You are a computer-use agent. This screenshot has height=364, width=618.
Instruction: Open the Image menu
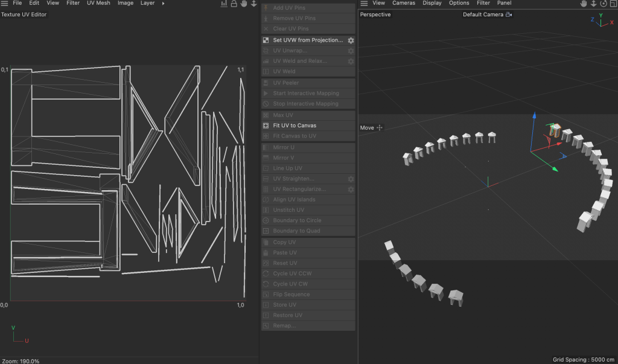point(126,3)
